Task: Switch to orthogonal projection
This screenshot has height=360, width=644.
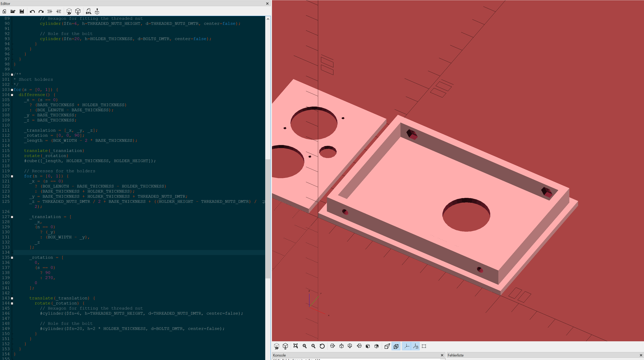Action: 396,346
